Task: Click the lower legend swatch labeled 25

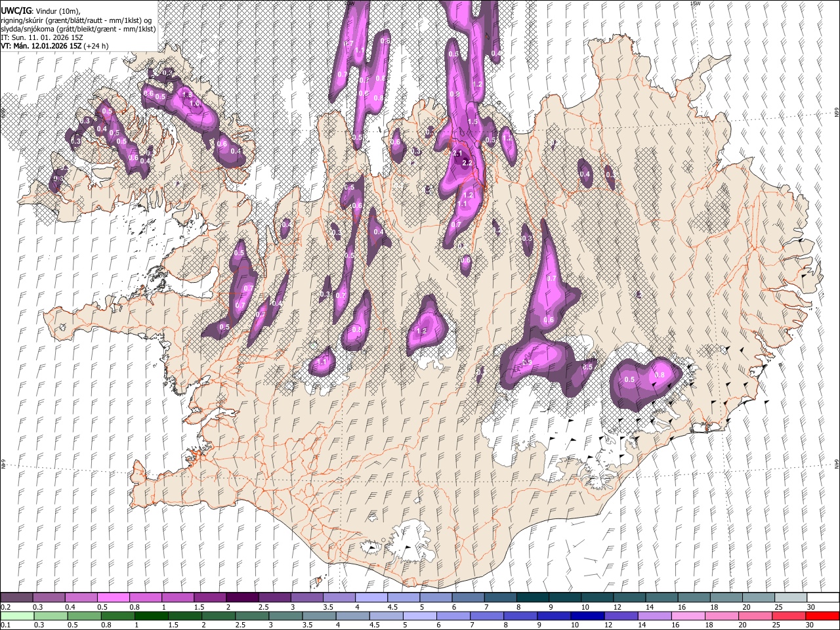Action: pyautogui.click(x=789, y=616)
